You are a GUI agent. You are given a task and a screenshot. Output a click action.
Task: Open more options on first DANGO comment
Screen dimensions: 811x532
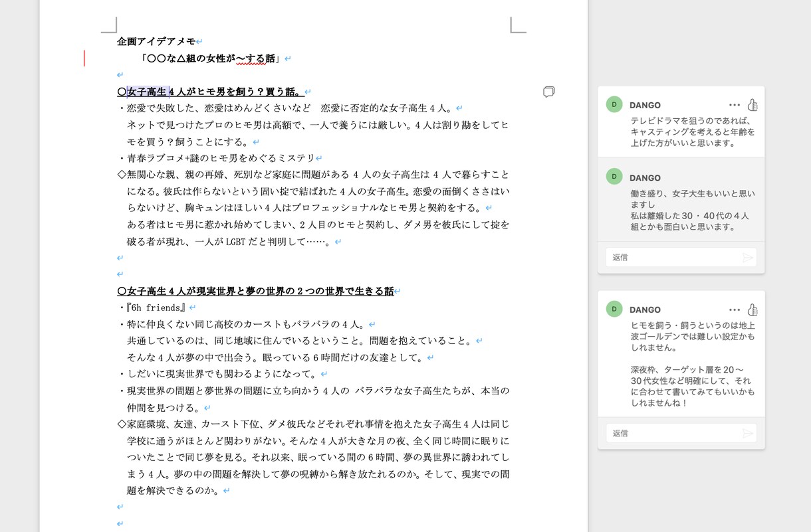pyautogui.click(x=734, y=105)
